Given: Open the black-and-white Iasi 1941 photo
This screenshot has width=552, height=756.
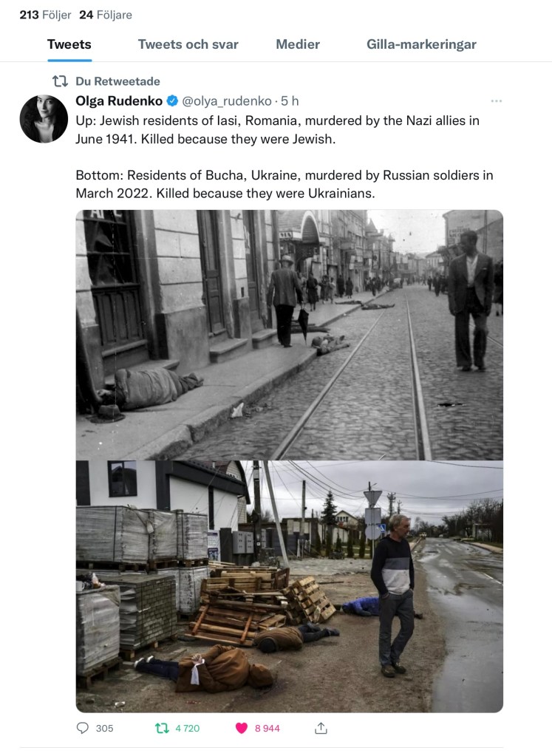Looking at the screenshot, I should [289, 335].
